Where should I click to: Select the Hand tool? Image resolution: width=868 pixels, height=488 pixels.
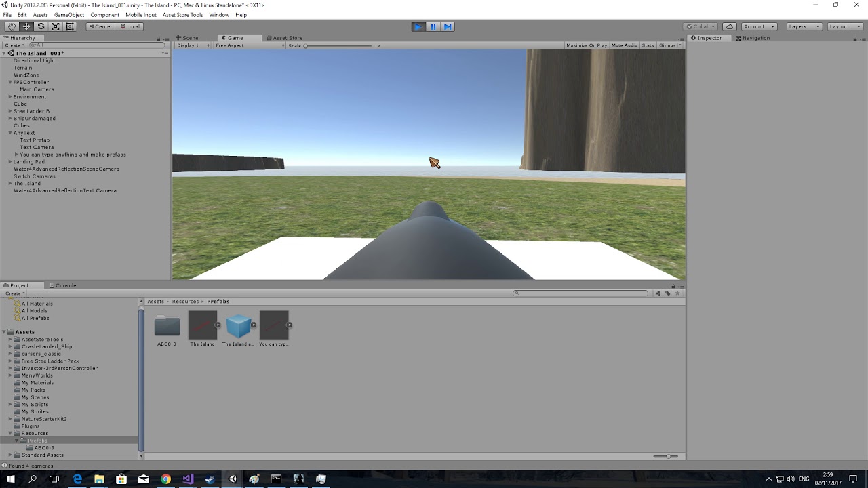(12, 26)
